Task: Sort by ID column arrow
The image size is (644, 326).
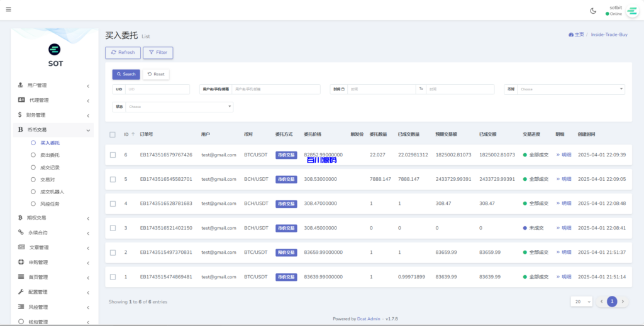Action: pos(133,134)
